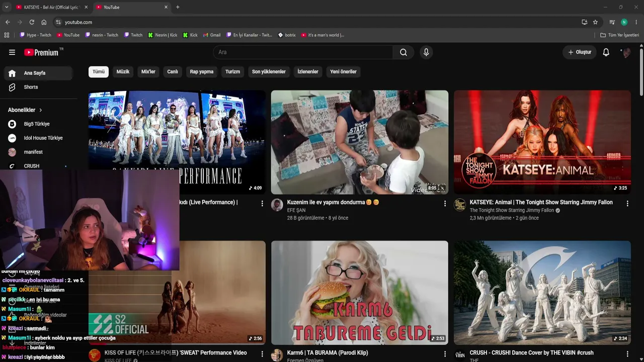The height and width of the screenshot is (362, 644).
Task: Open a new browser tab
Action: 178,7
